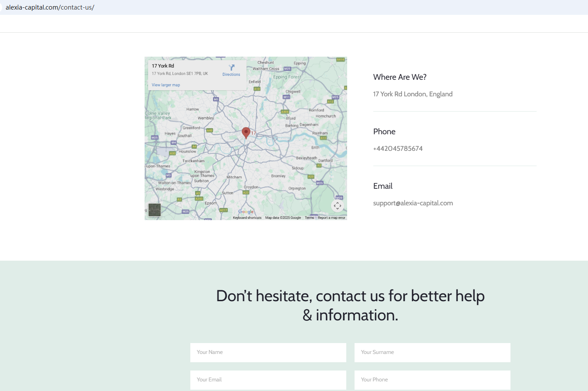This screenshot has width=588, height=391.
Task: Click Keyboard shortcuts on the map
Action: pos(247,218)
